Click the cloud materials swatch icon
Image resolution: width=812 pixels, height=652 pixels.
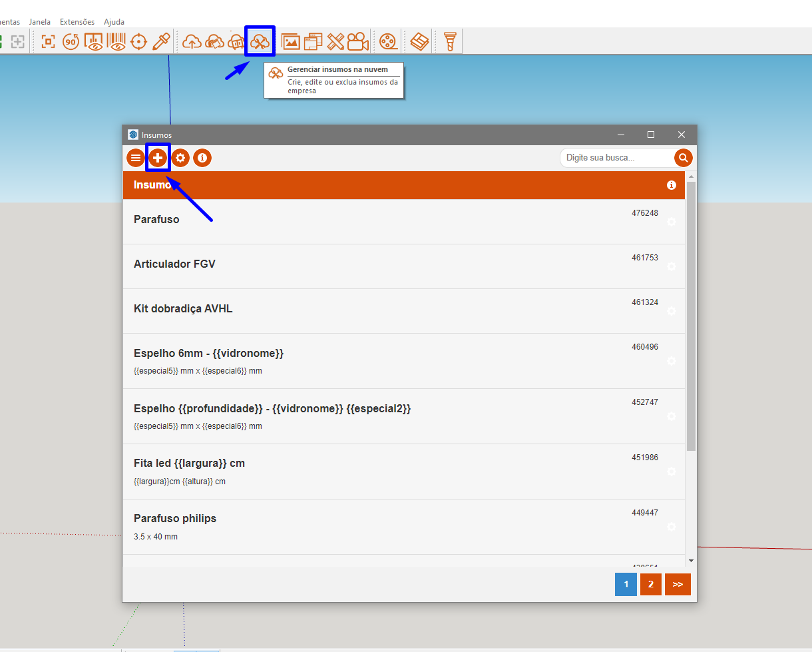pos(214,42)
